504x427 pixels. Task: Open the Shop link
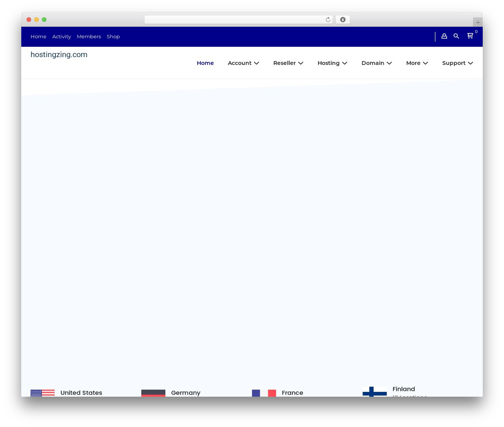(x=113, y=37)
